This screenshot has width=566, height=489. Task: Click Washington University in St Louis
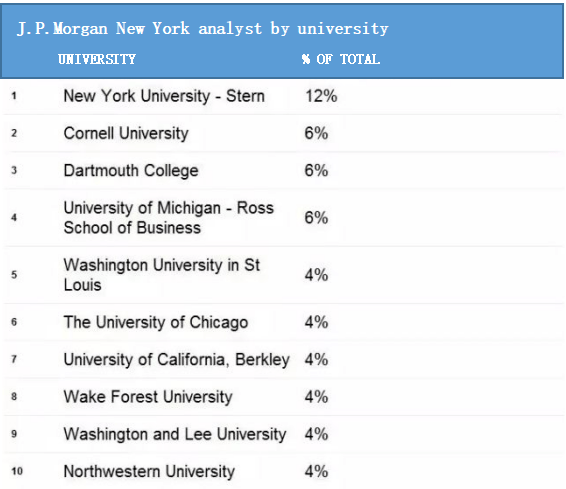162,275
